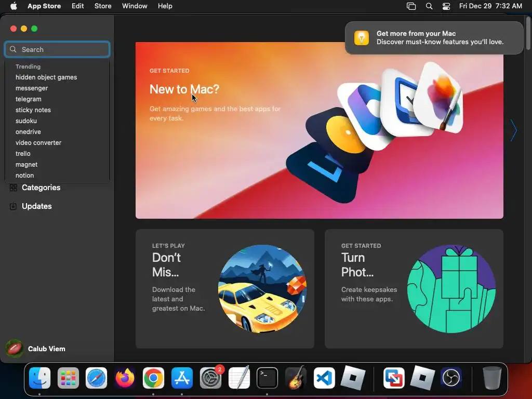Open the Trash in the dock

point(492,378)
